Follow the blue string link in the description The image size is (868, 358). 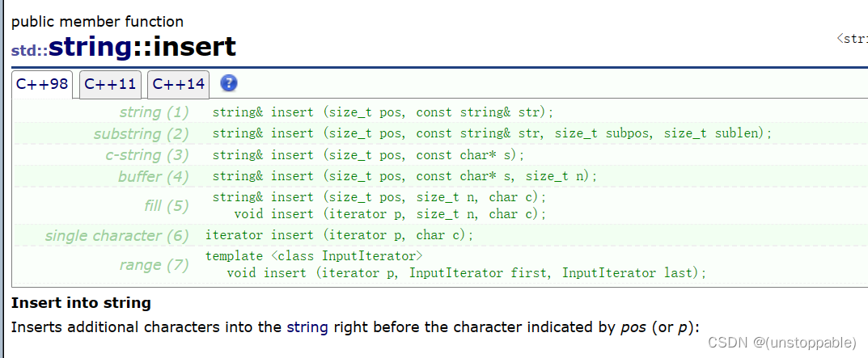click(307, 327)
